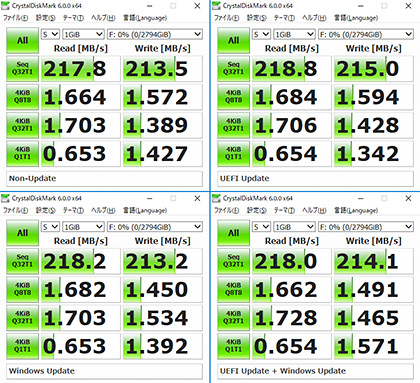Minimize the UEFI Update window
Image resolution: width=420 pixels, height=383 pixels.
(x=361, y=6)
